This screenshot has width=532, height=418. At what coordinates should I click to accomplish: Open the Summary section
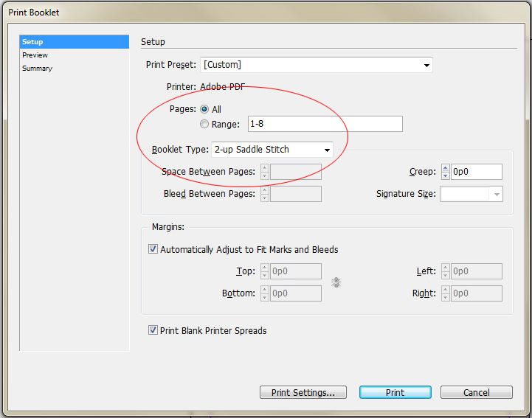coord(37,69)
